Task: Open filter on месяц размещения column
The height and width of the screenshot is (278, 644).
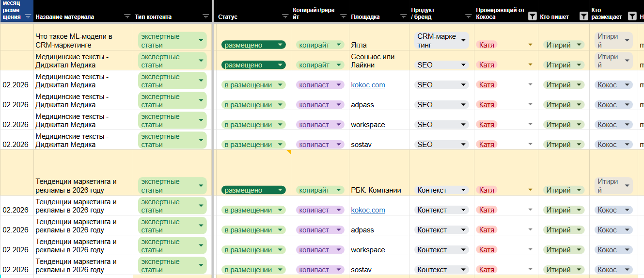Action: 28,16
